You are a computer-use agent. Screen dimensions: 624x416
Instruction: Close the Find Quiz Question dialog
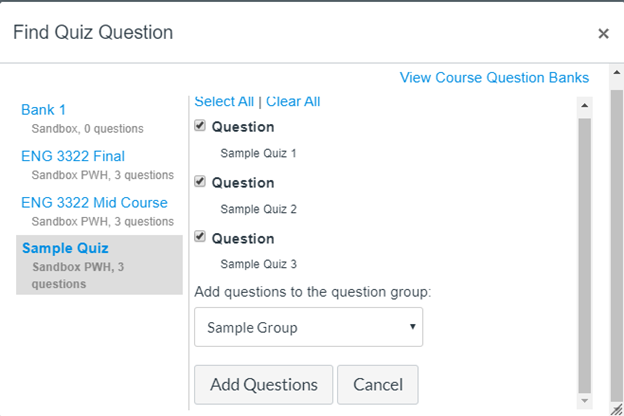(603, 34)
